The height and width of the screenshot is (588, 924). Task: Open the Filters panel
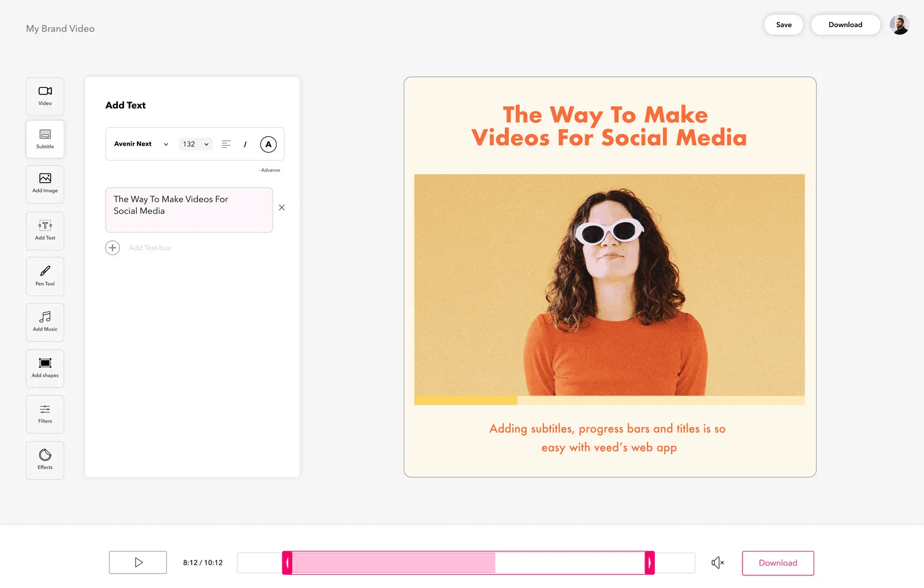coord(45,414)
